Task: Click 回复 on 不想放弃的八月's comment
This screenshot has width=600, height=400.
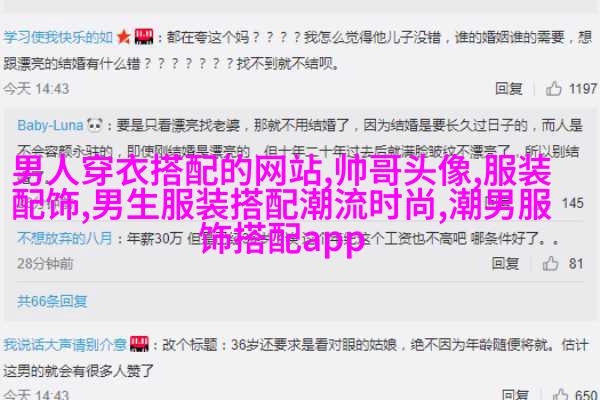Action: (x=505, y=263)
